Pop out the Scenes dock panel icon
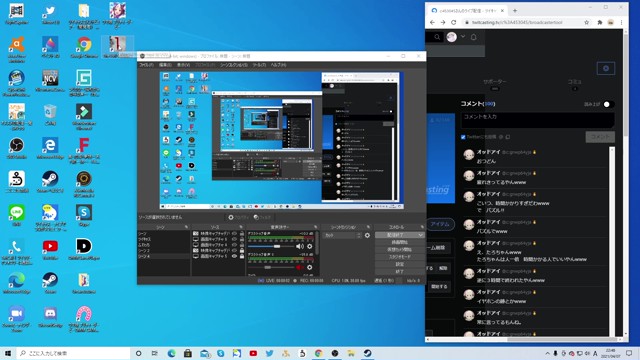Viewport: 640px width, 360px height. [186, 227]
